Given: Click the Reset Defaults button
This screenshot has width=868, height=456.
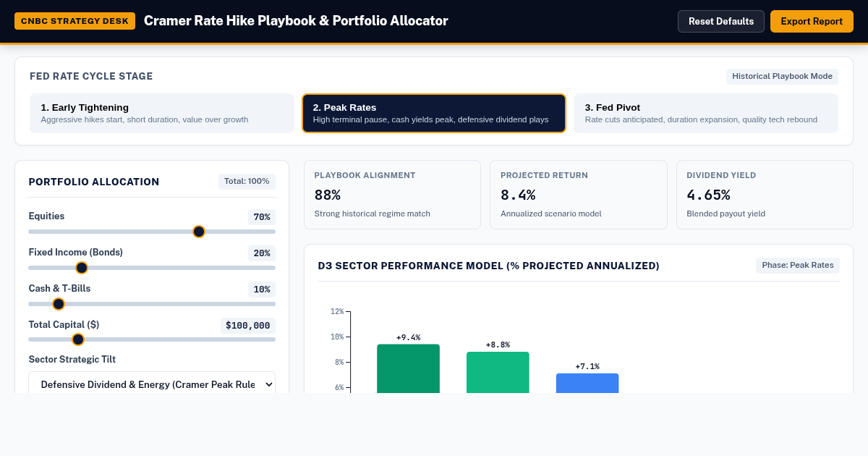Looking at the screenshot, I should click(x=720, y=21).
